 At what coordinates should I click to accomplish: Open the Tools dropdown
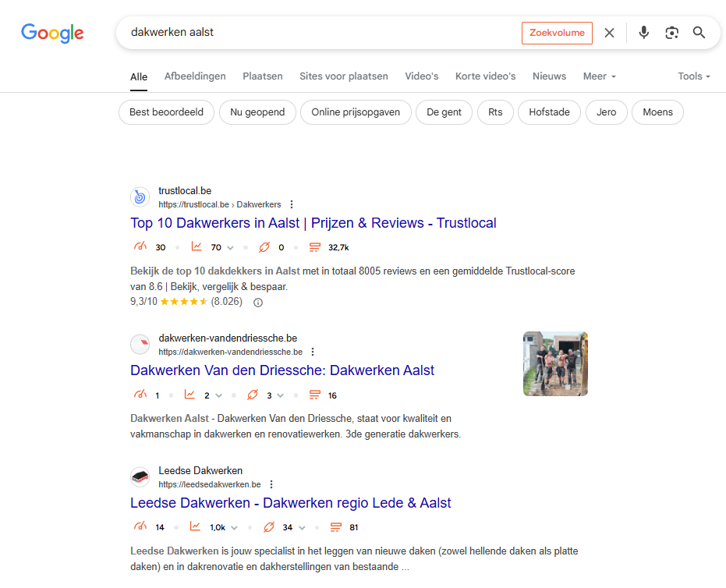click(693, 76)
